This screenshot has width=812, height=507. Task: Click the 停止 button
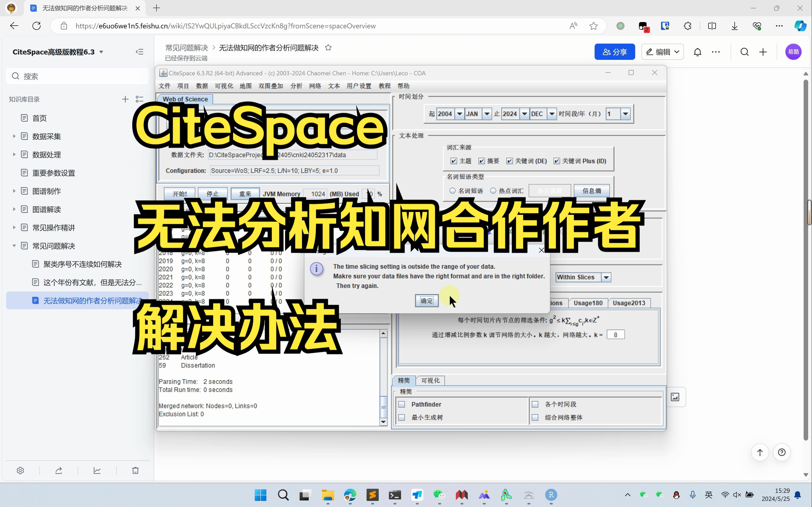tap(212, 194)
